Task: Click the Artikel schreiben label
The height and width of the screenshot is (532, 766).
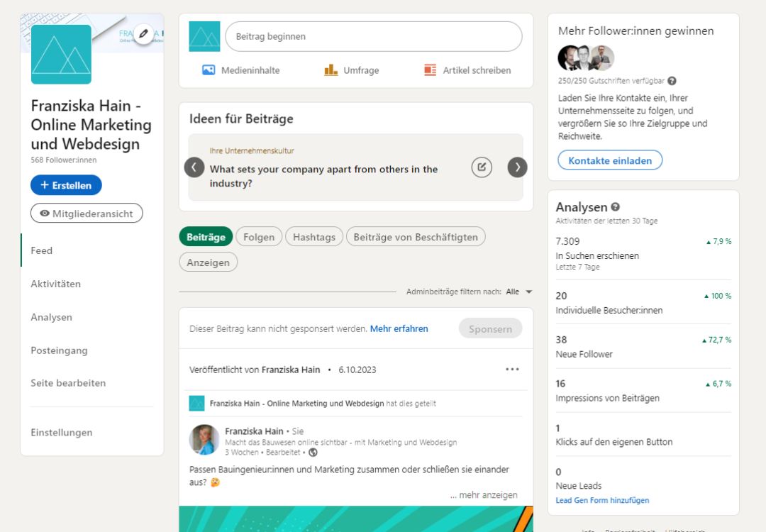Action: pyautogui.click(x=477, y=70)
